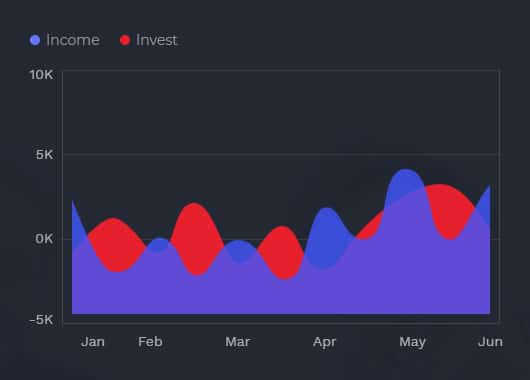Select the Apr label on x-axis
Screen dimensions: 530x380
pyautogui.click(x=324, y=342)
